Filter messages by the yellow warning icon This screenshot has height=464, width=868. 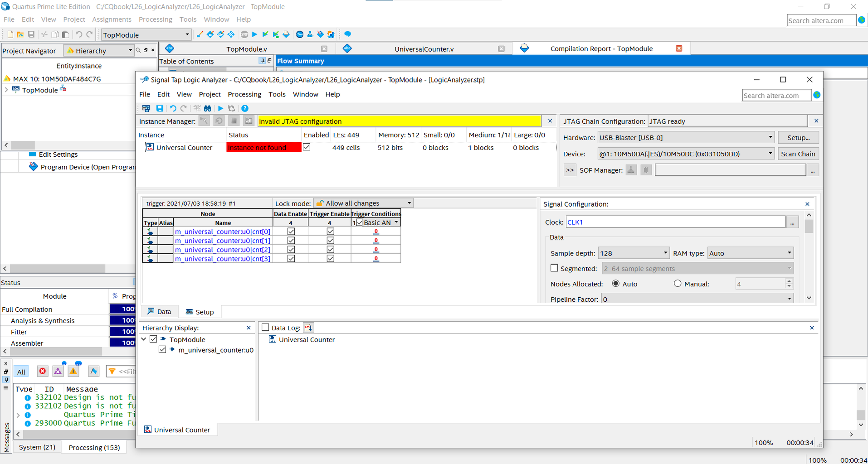(x=73, y=371)
